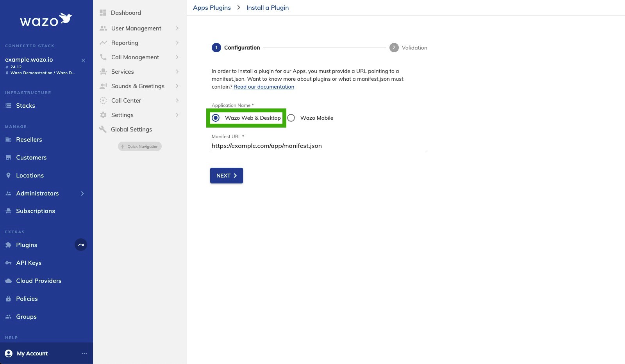Click the Dashboard grid icon
Screen dimensions: 625x364
[x=103, y=13]
